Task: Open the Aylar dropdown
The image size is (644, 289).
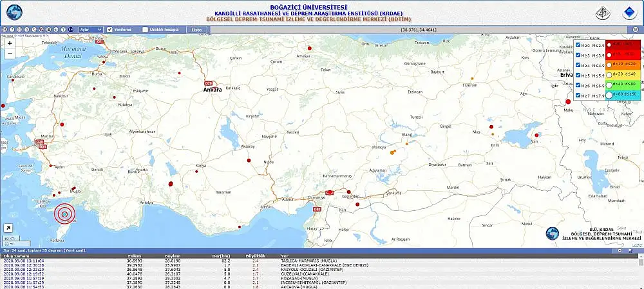Action: tap(91, 30)
